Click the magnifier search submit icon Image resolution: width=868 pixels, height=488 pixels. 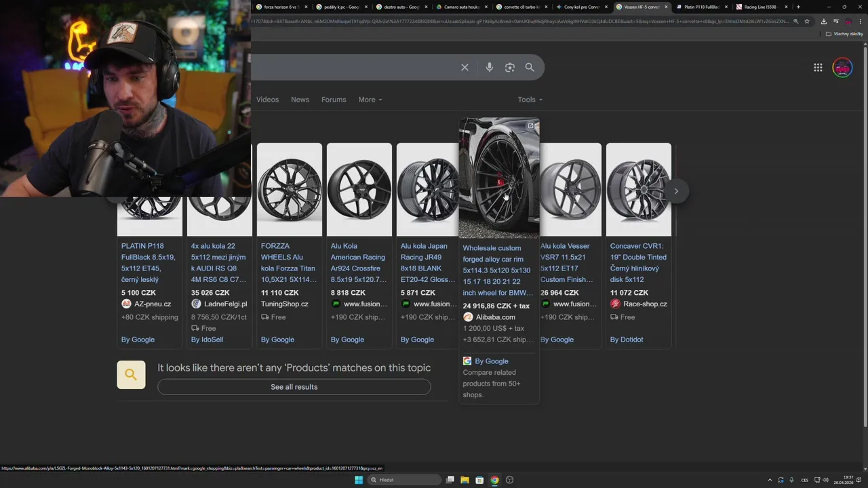point(530,68)
